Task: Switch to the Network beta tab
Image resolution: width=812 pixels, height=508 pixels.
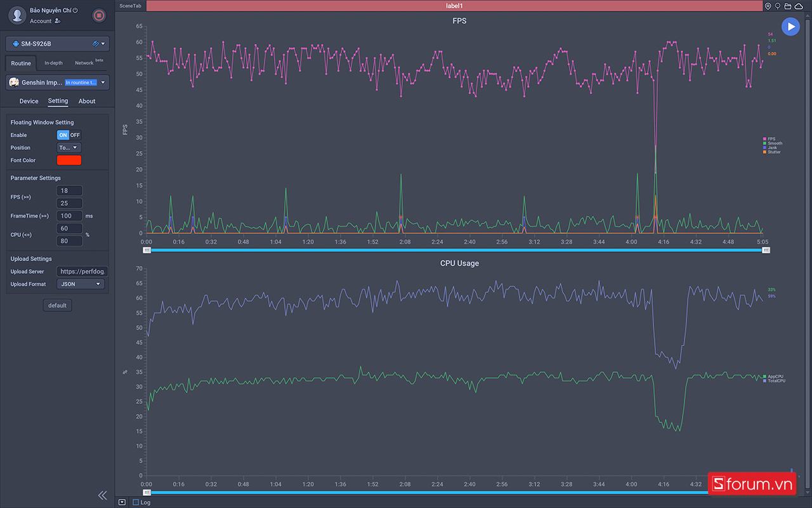Action: pos(88,62)
